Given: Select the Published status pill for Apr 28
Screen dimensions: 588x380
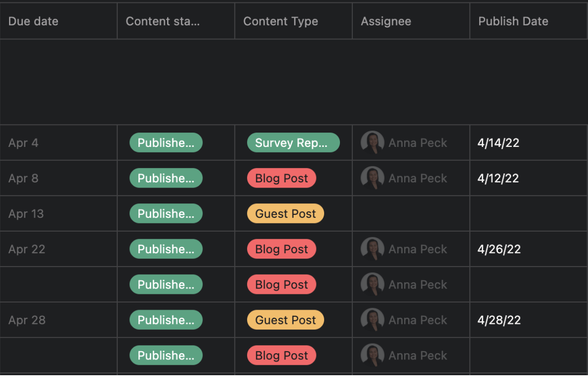Looking at the screenshot, I should click(x=166, y=320).
